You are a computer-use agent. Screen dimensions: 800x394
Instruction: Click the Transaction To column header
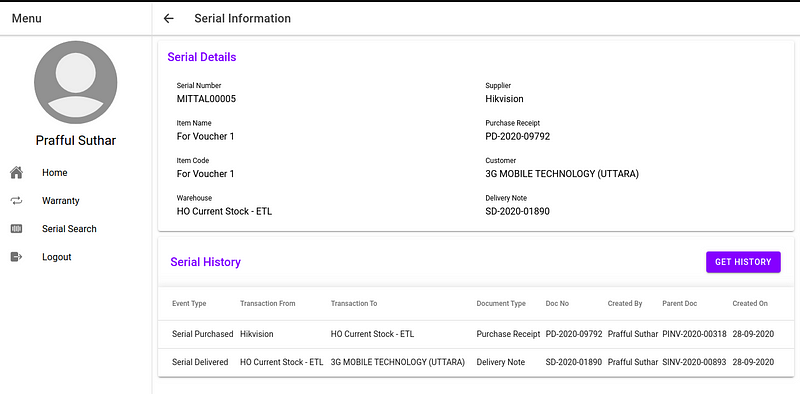click(354, 303)
